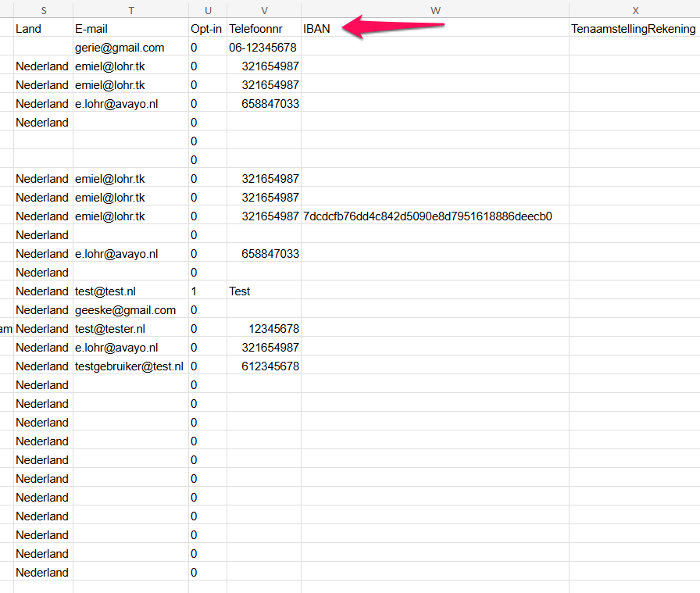
Task: Select the geeske@gmail.com cell
Action: click(x=130, y=310)
